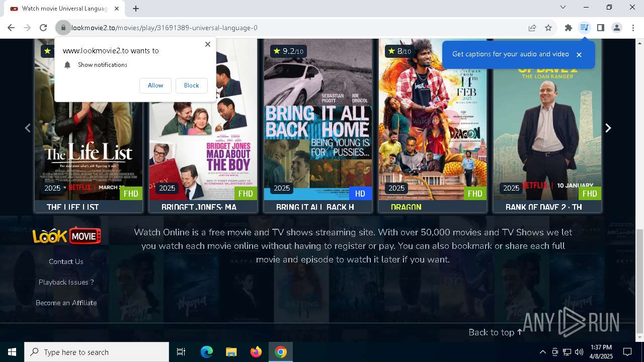Click Chrome icon in taskbar
This screenshot has width=644, height=362.
[x=281, y=352]
